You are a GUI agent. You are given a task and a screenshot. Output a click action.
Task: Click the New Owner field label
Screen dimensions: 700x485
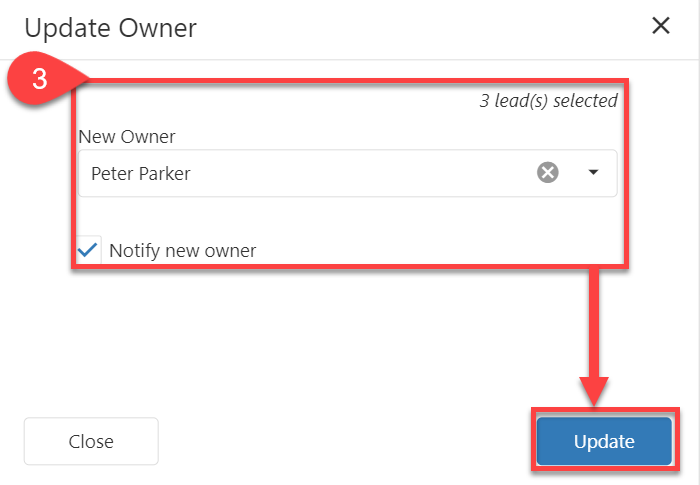[126, 136]
